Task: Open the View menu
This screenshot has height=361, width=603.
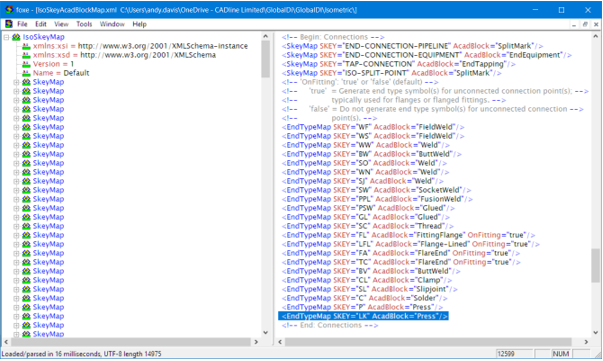Action: pyautogui.click(x=61, y=24)
